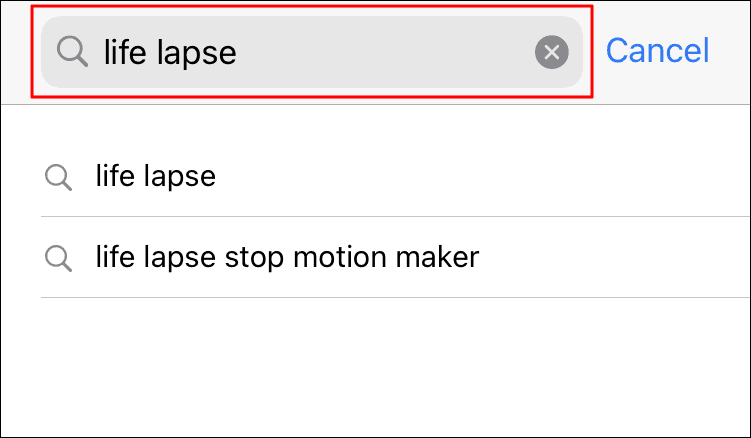Click the magnifying glass inside the search bar
The image size is (751, 438).
coord(72,52)
